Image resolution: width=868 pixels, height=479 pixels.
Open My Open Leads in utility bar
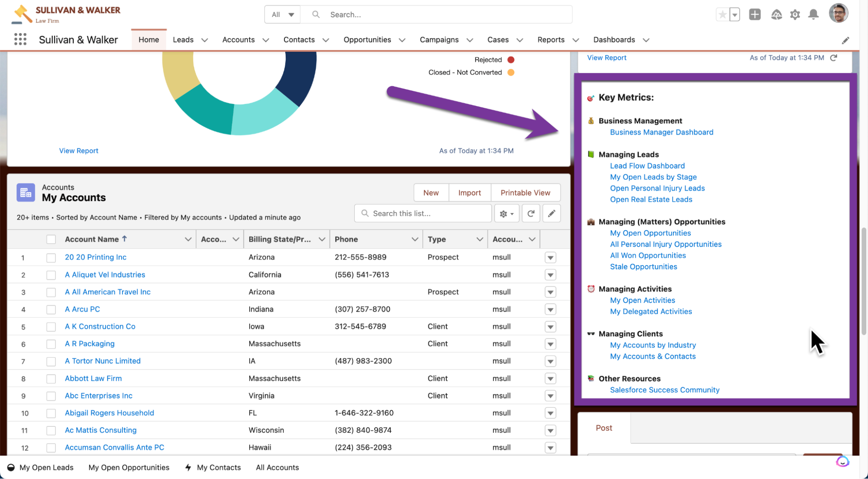(x=40, y=467)
